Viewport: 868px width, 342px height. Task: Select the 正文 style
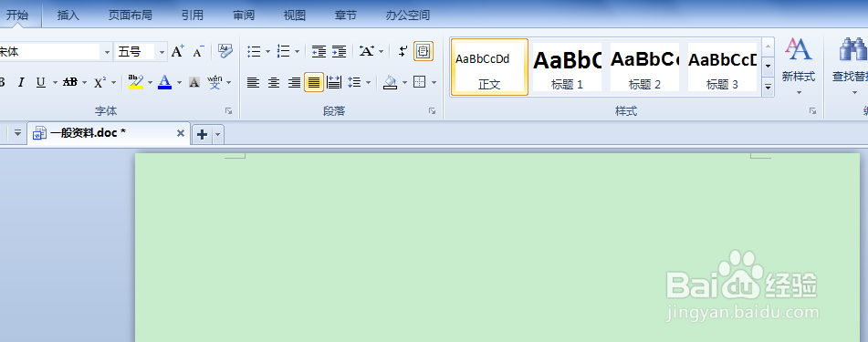click(x=489, y=67)
